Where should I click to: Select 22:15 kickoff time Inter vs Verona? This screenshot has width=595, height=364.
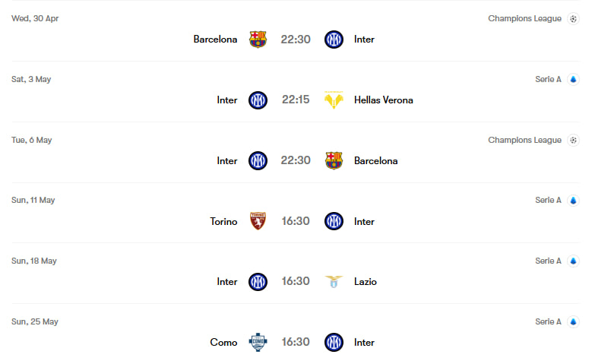tap(296, 100)
